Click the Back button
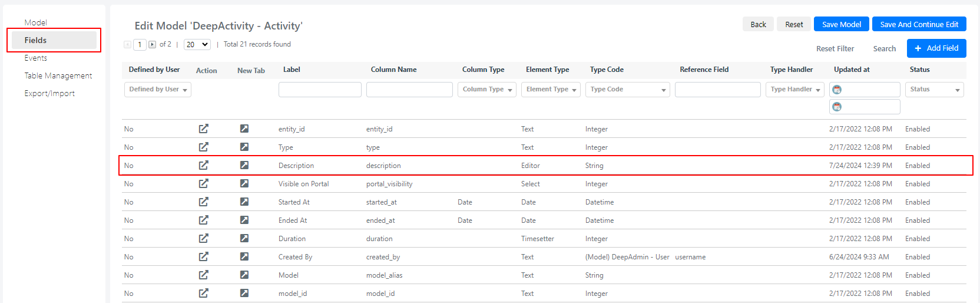 point(759,24)
